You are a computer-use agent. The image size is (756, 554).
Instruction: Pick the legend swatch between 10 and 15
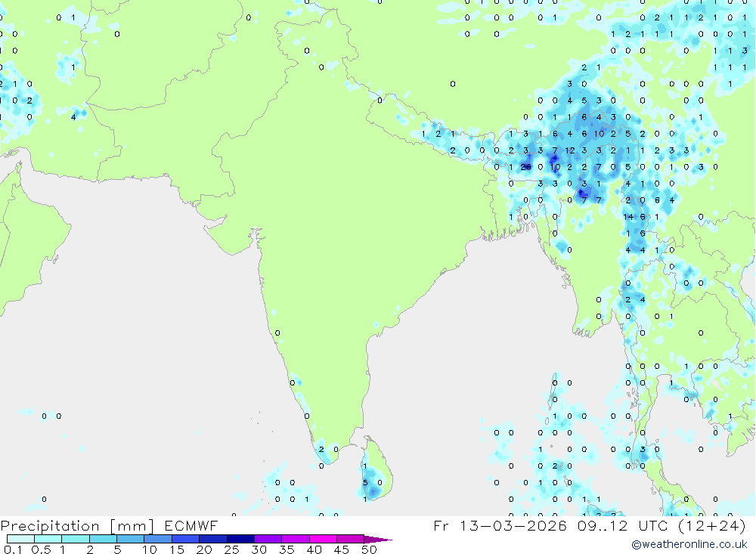click(158, 539)
